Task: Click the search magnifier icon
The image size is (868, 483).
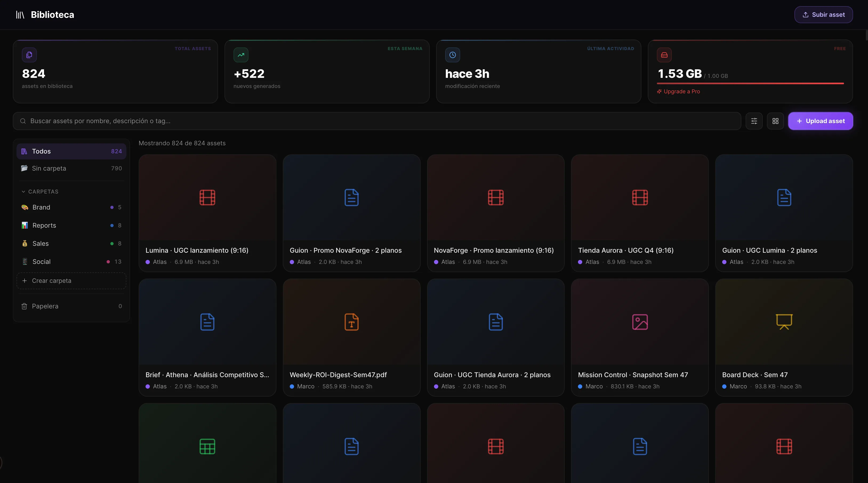Action: click(23, 121)
